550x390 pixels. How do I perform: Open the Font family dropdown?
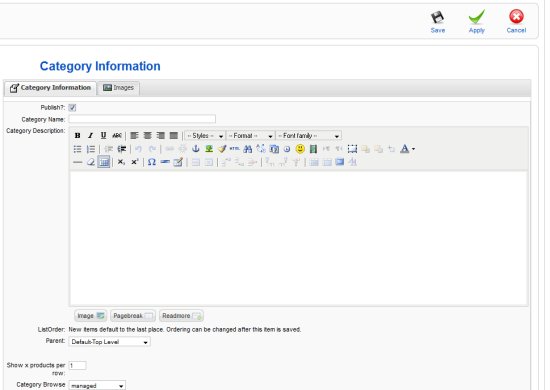(x=309, y=136)
